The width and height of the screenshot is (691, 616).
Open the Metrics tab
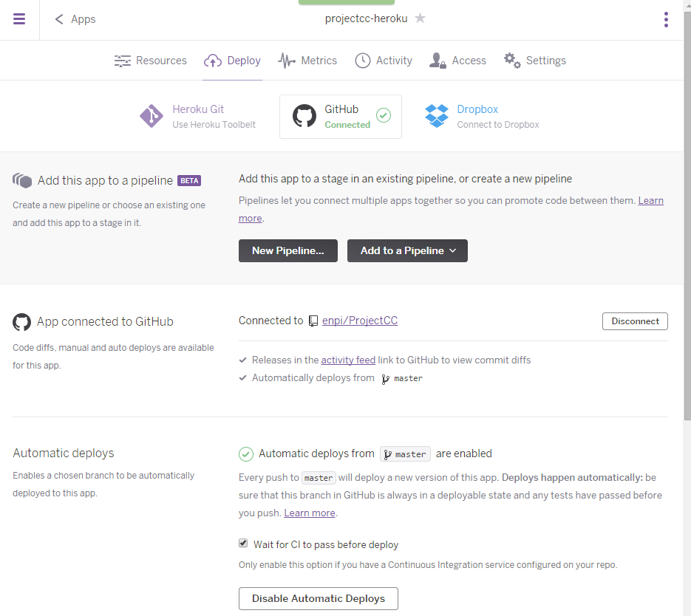pyautogui.click(x=307, y=61)
